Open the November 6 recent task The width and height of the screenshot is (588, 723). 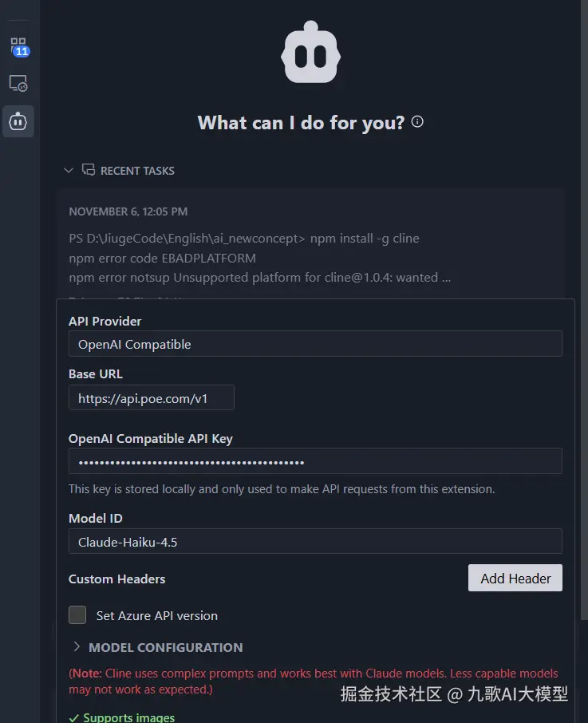click(x=310, y=246)
